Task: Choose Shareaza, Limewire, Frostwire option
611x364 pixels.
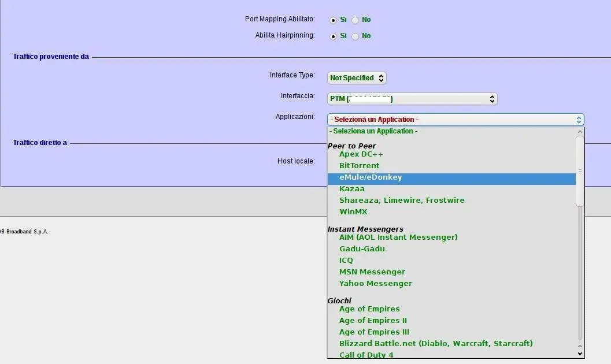Action: tap(451, 200)
